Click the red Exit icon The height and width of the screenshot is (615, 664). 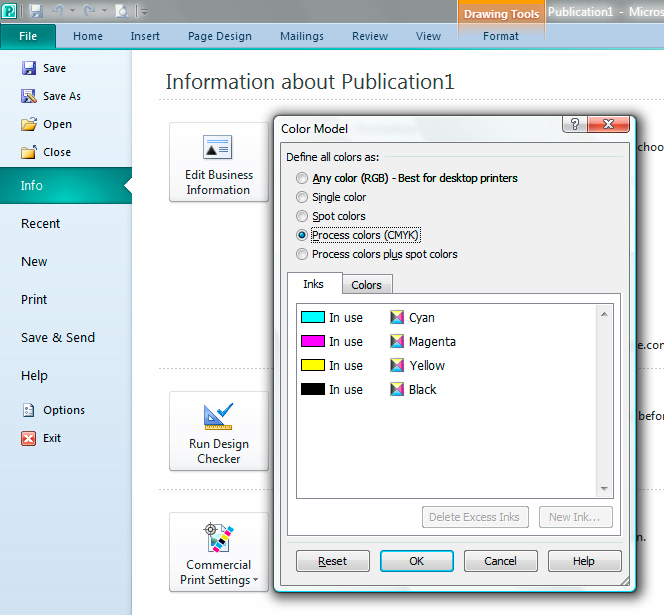[28, 438]
